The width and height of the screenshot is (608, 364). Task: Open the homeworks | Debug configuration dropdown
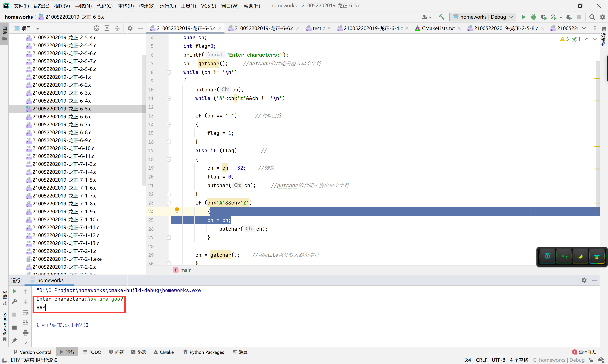click(x=483, y=17)
